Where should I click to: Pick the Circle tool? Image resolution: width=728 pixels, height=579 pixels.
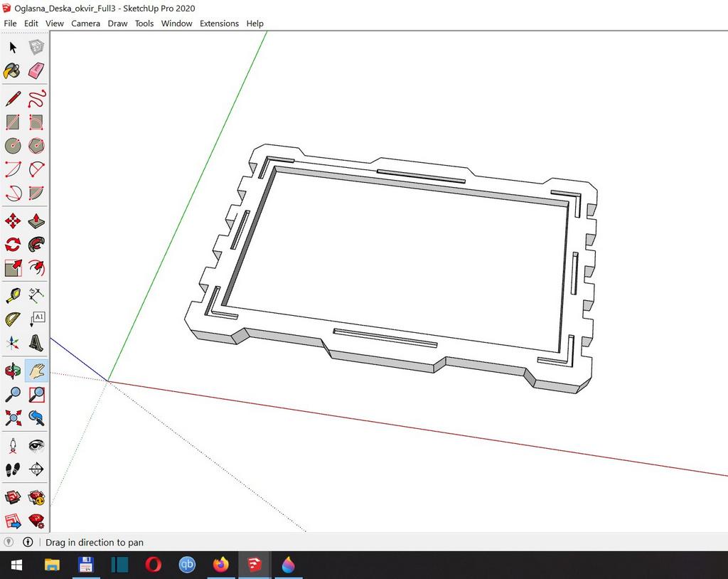[13, 146]
